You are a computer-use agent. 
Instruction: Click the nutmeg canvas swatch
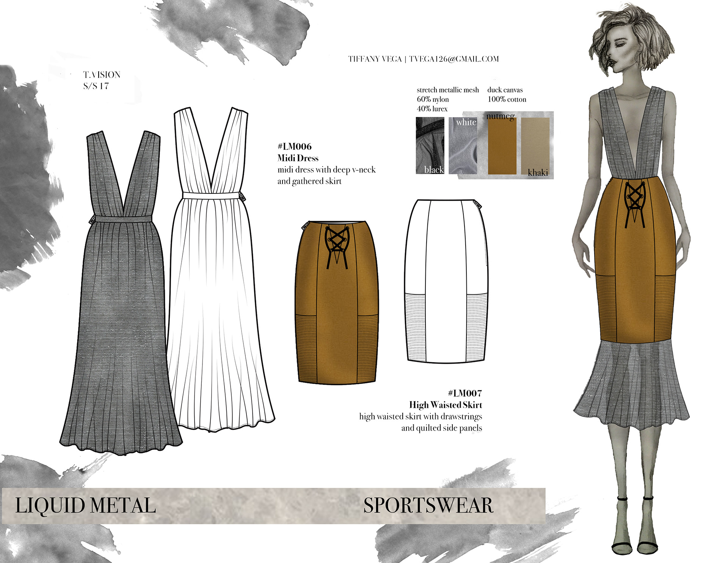[x=502, y=146]
